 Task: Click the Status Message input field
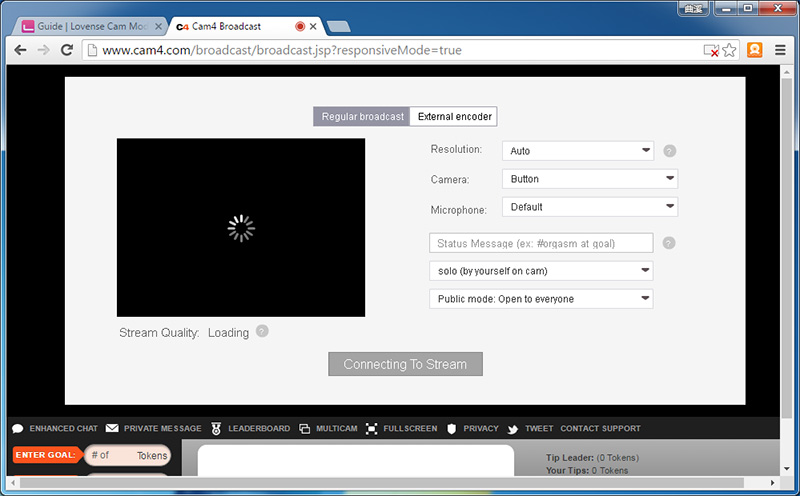(541, 243)
